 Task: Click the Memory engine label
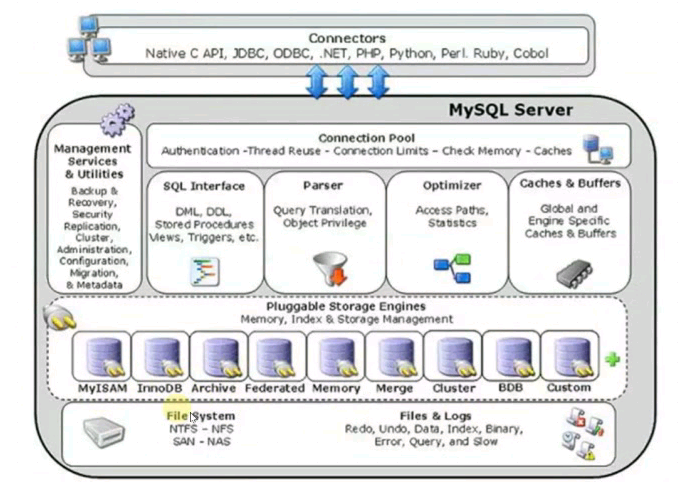[336, 388]
